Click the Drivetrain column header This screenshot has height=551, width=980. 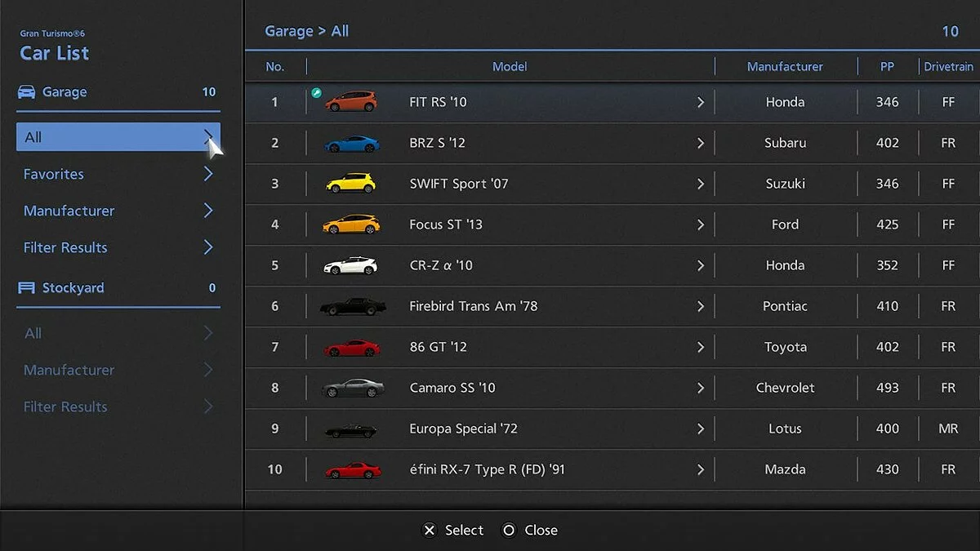coord(948,66)
